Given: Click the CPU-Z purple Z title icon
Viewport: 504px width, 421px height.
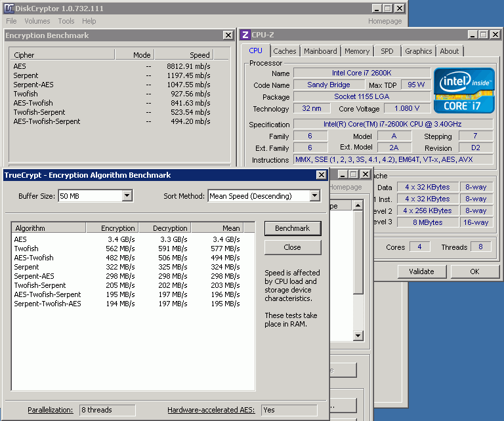Looking at the screenshot, I should coord(245,35).
